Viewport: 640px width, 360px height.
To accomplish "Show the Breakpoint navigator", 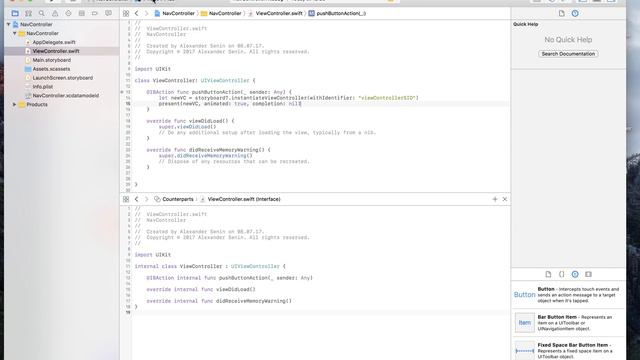I will [95, 13].
